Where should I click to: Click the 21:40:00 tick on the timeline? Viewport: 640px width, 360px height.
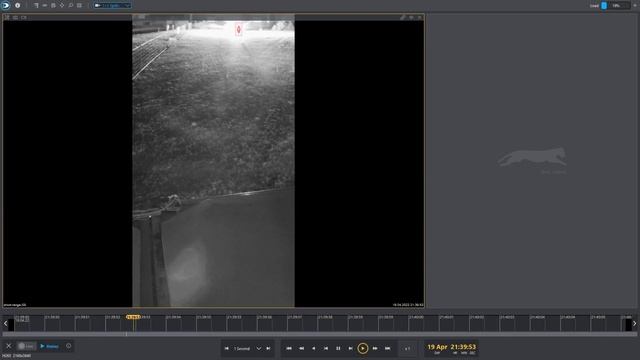[x=416, y=317]
